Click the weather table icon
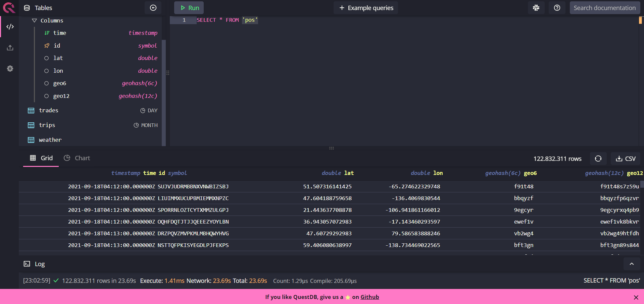The image size is (644, 304). point(31,140)
